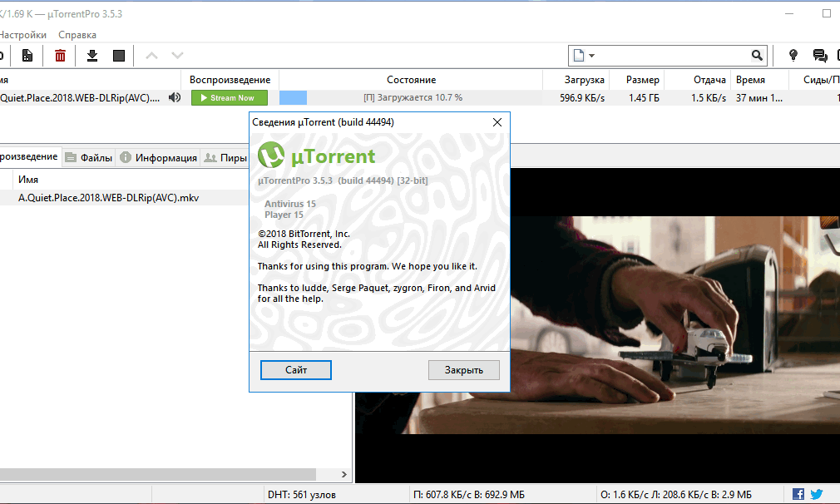The height and width of the screenshot is (504, 840).
Task: Click the Stream Now button
Action: click(x=230, y=97)
